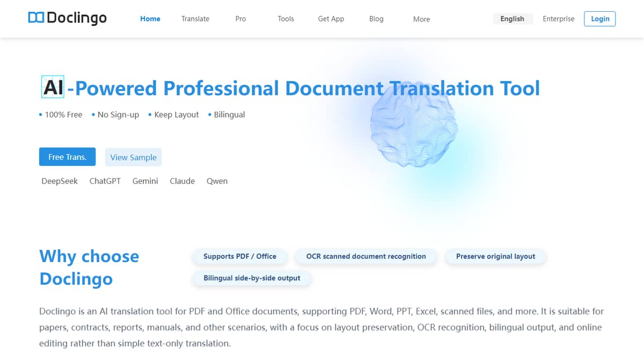This screenshot has width=644, height=362.
Task: Open the Blog page
Action: tap(376, 19)
